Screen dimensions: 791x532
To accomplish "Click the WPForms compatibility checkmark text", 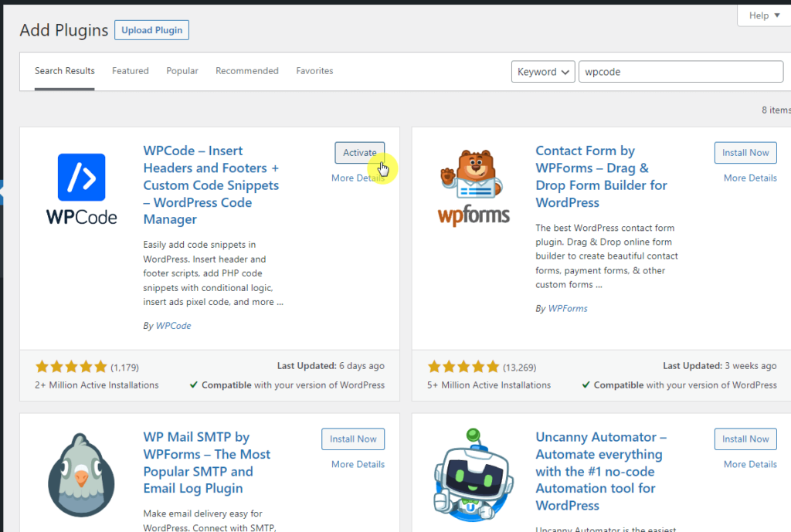I will [679, 385].
